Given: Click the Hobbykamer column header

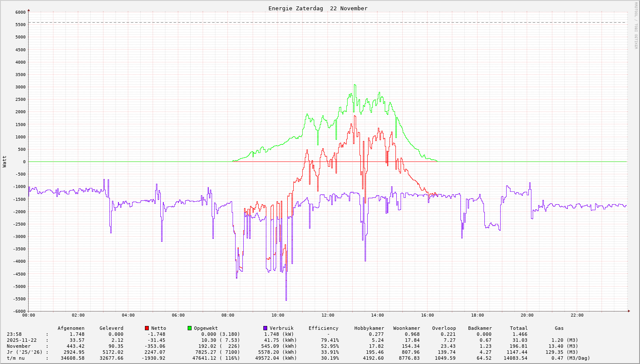Looking at the screenshot, I should [369, 328].
